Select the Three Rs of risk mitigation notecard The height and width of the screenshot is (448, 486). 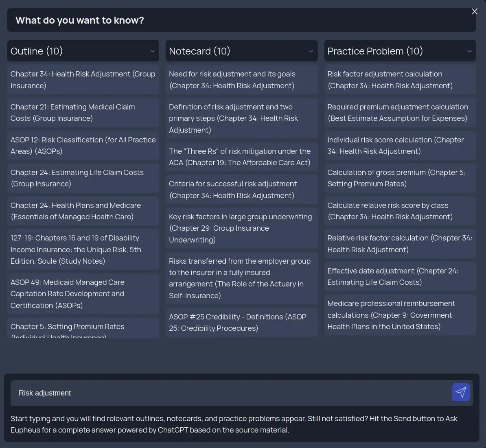tap(241, 157)
